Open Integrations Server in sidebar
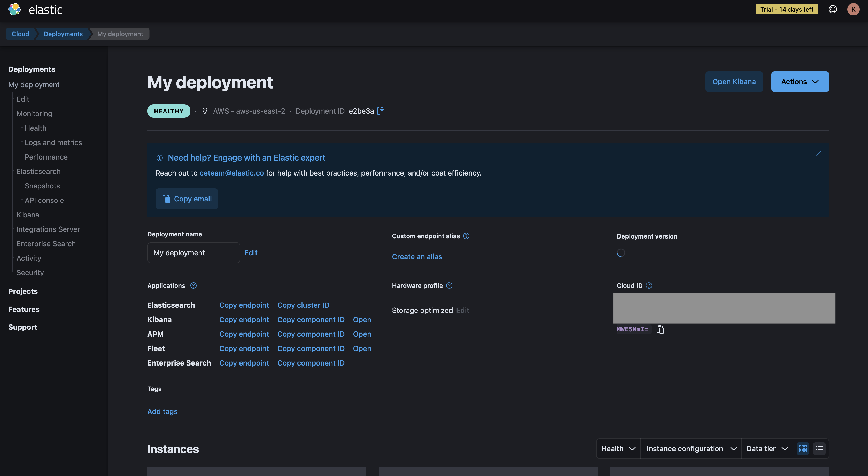868x476 pixels. point(48,229)
